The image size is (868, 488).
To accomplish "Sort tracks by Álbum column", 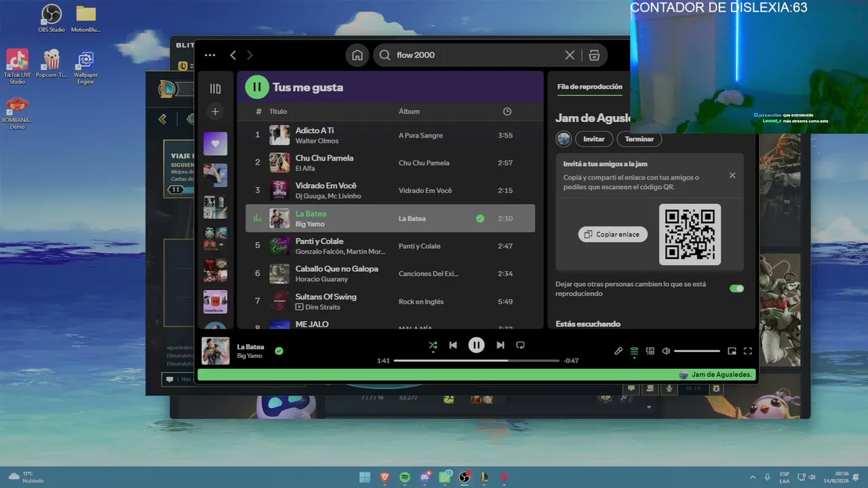I will 409,111.
